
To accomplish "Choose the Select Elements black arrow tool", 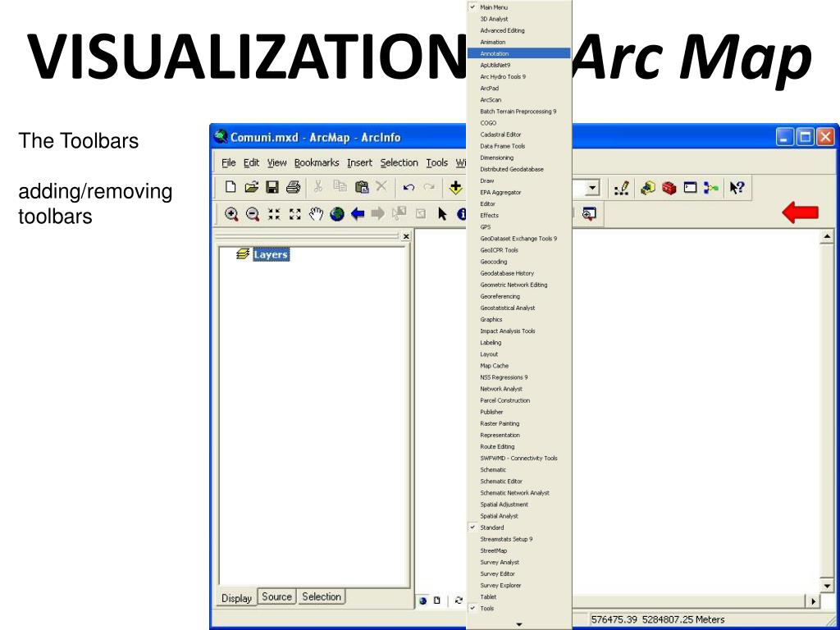I will pos(442,214).
